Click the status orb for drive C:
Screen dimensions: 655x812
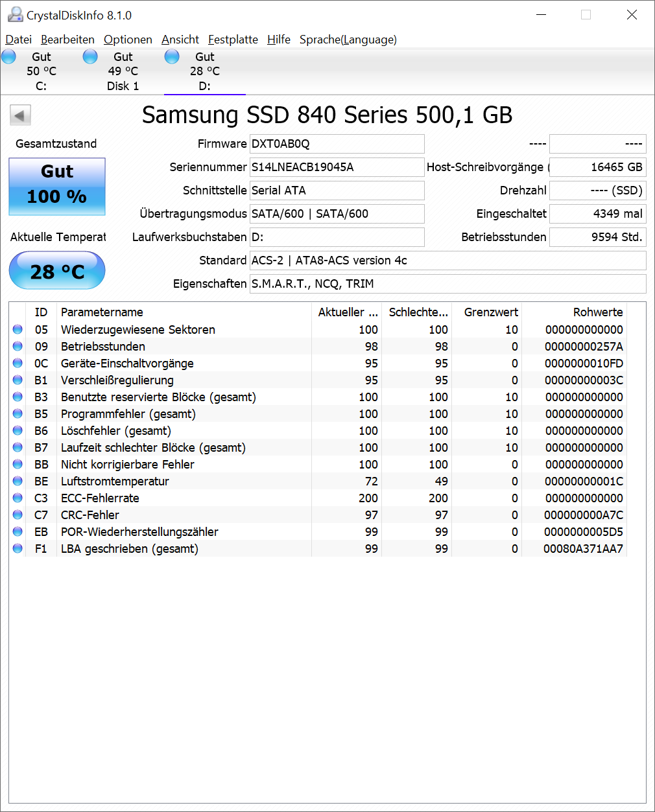pos(9,57)
